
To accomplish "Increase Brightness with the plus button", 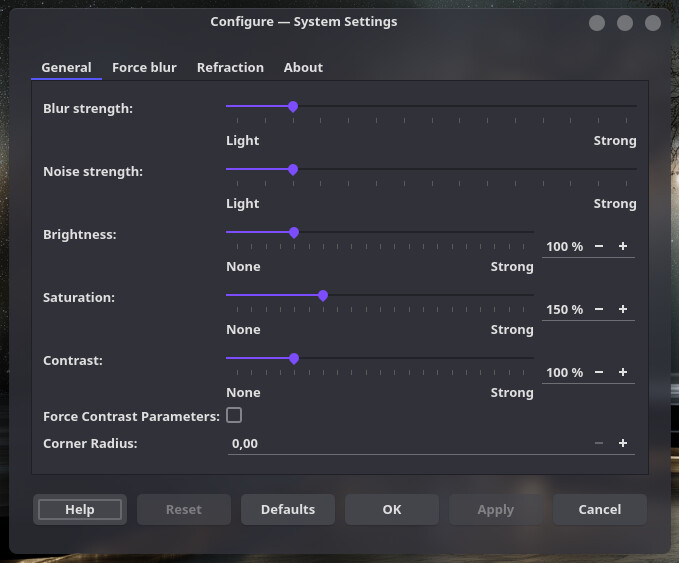I will point(623,246).
